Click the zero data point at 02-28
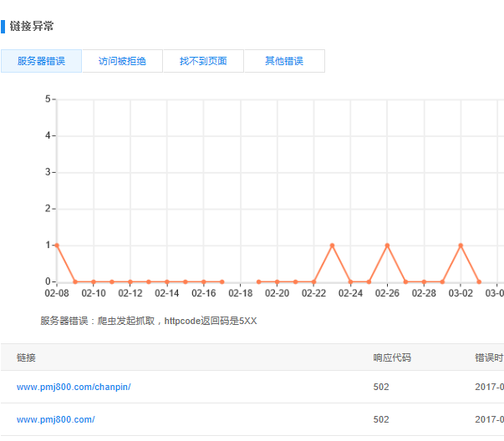 (424, 282)
